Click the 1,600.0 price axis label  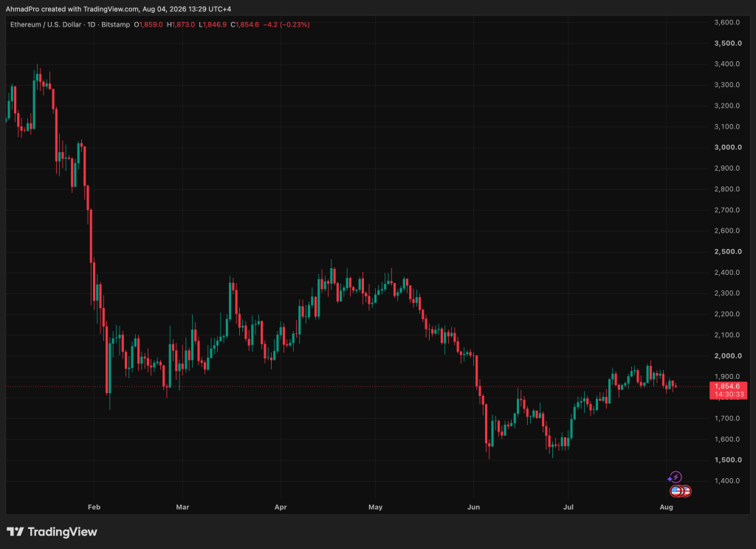pos(727,439)
